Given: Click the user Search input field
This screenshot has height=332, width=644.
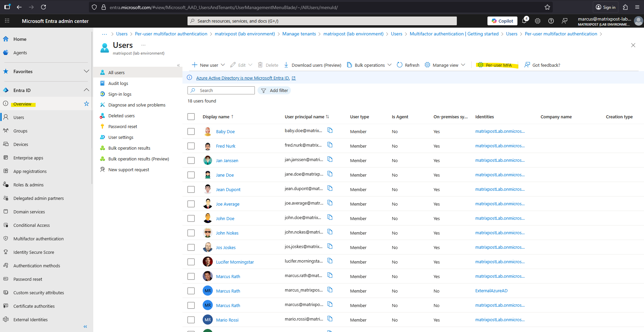Looking at the screenshot, I should 225,90.
